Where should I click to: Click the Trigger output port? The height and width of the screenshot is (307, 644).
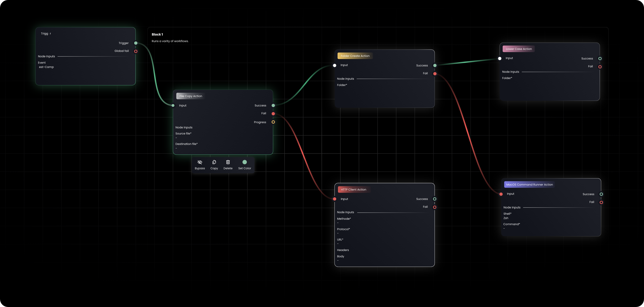(136, 43)
